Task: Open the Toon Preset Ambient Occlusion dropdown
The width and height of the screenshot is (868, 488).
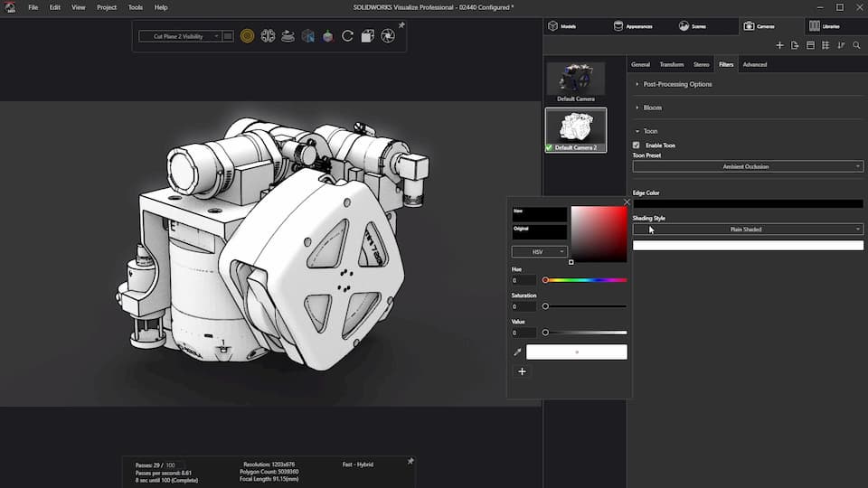Action: coord(747,166)
